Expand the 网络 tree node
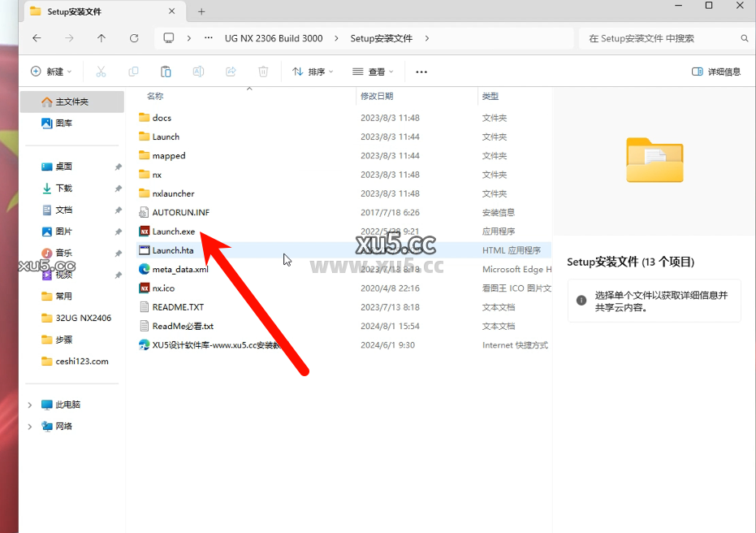This screenshot has height=533, width=756. pyautogui.click(x=30, y=426)
